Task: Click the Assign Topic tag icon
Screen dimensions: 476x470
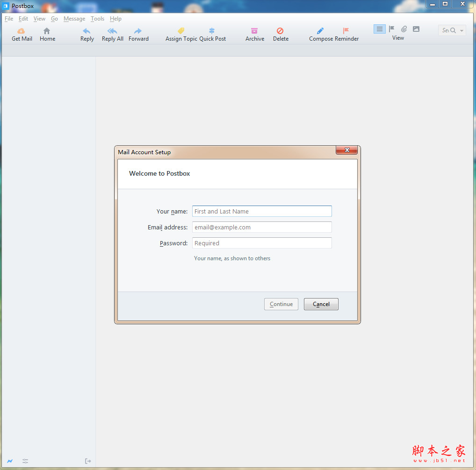Action: pyautogui.click(x=181, y=31)
